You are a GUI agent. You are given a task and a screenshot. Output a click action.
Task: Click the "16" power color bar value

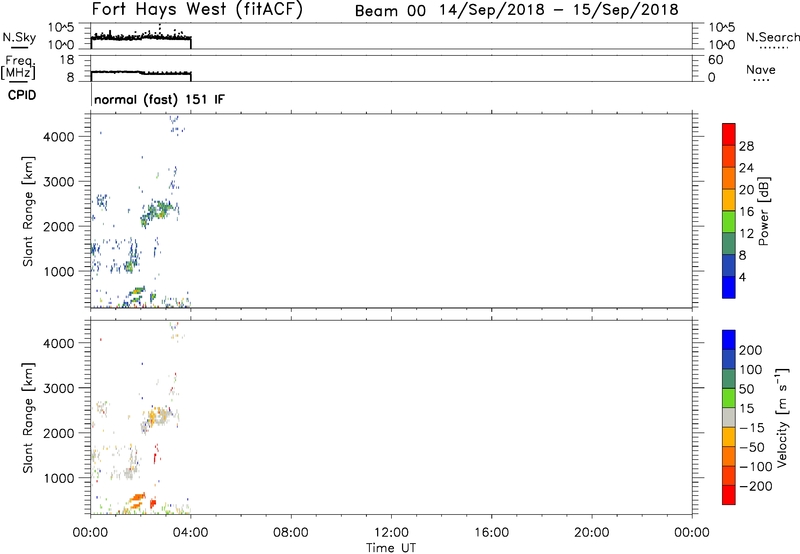746,212
